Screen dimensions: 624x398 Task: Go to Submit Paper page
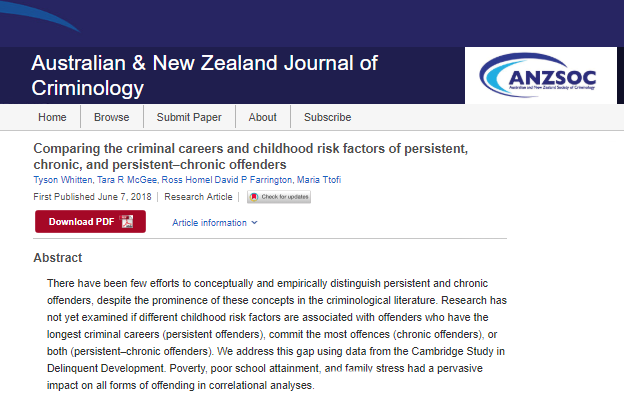tap(189, 117)
